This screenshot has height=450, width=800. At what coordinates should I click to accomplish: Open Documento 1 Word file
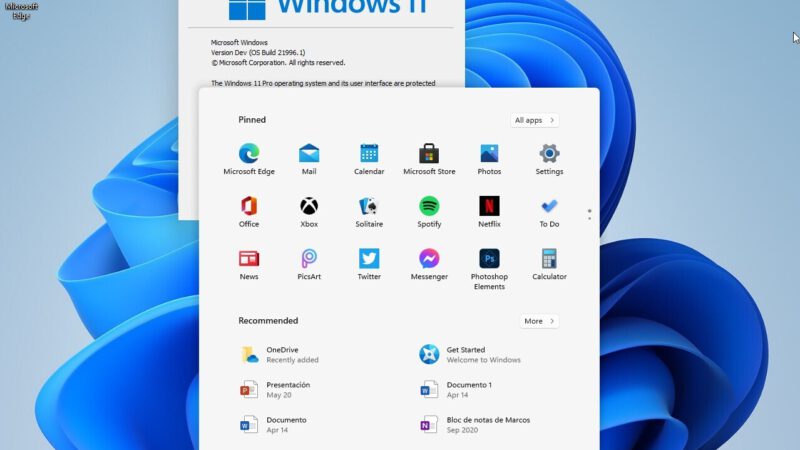(456, 390)
